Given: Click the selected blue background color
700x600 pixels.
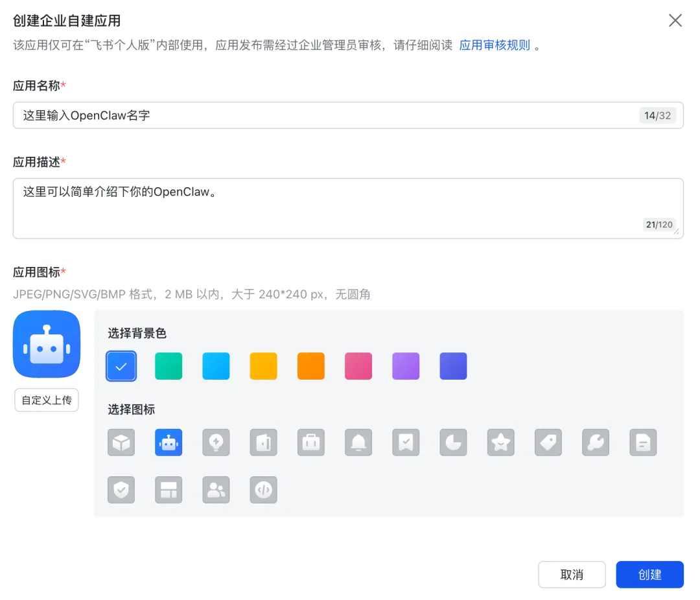Looking at the screenshot, I should click(121, 366).
